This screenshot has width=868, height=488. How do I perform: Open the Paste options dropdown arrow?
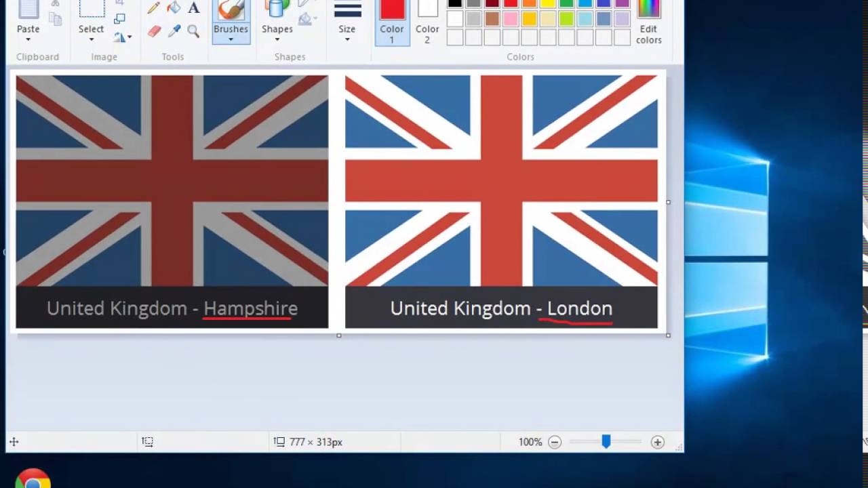(28, 39)
